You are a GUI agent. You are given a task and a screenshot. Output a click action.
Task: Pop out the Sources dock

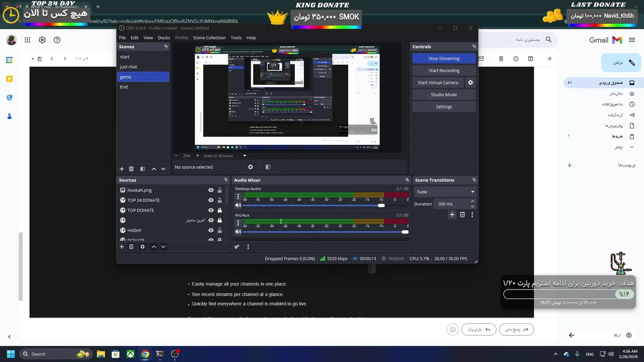point(226,180)
